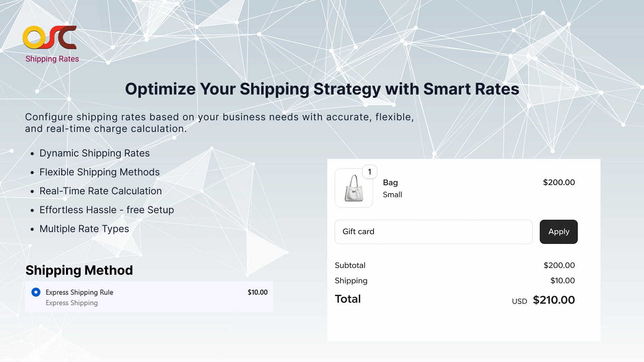This screenshot has width=644, height=362.
Task: Click the Small variant label under Bag
Action: tap(392, 195)
